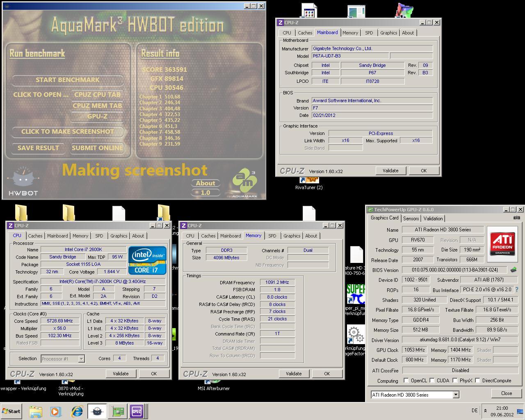Click SAVE RESULT in AquaMark

pyautogui.click(x=38, y=148)
